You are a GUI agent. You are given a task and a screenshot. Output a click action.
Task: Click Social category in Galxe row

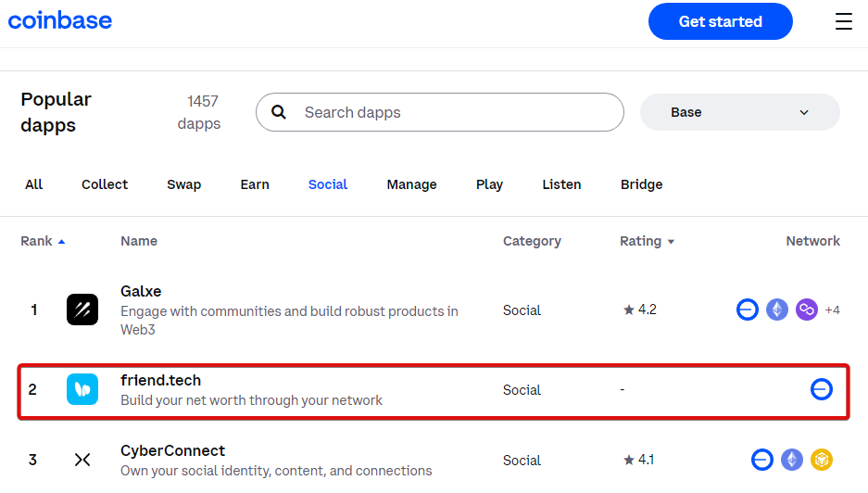[522, 310]
